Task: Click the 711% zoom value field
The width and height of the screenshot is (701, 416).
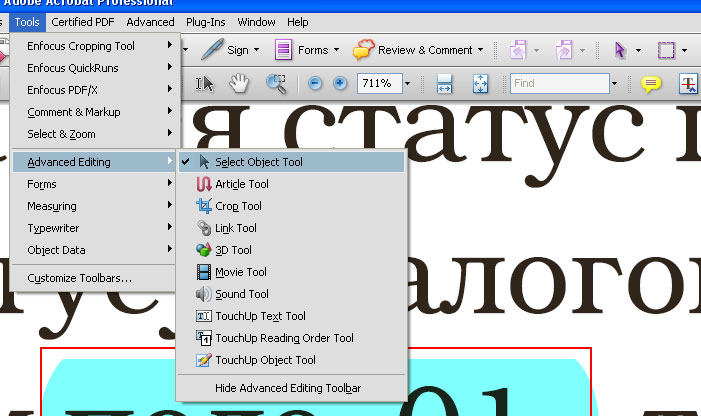Action: coord(380,83)
